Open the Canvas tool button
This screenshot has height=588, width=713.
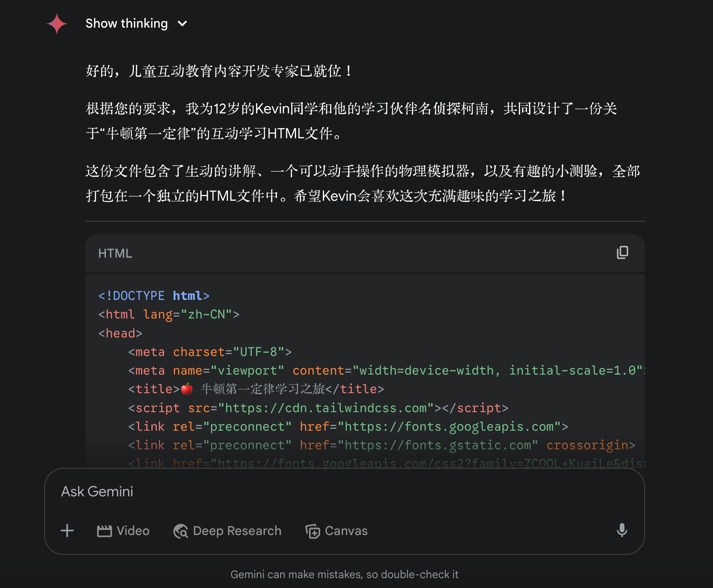pyautogui.click(x=336, y=531)
